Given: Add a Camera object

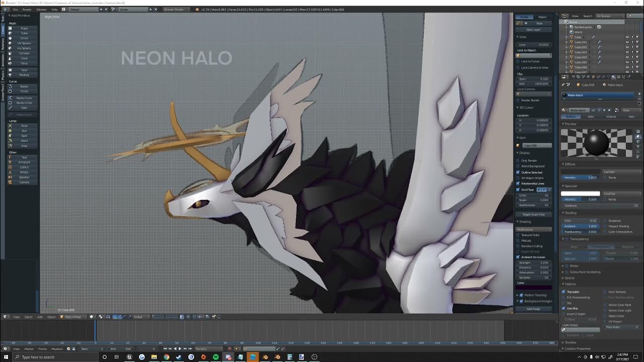Looking at the screenshot, I should point(24,183).
